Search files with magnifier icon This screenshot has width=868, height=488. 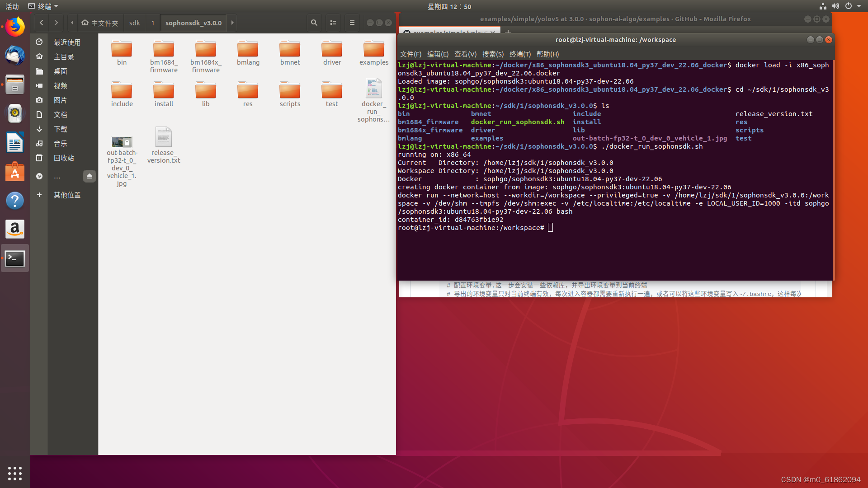click(314, 23)
